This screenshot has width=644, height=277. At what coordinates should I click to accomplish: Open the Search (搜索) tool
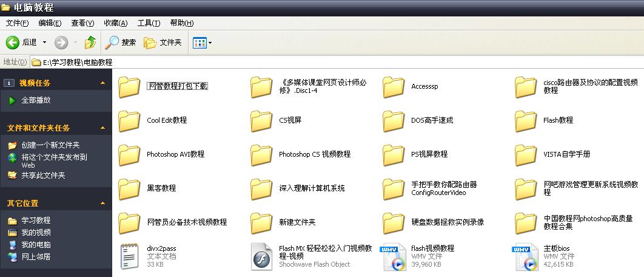[x=121, y=43]
